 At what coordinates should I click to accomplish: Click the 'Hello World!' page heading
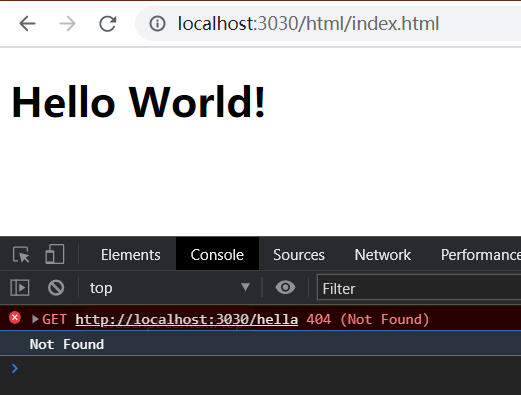138,102
